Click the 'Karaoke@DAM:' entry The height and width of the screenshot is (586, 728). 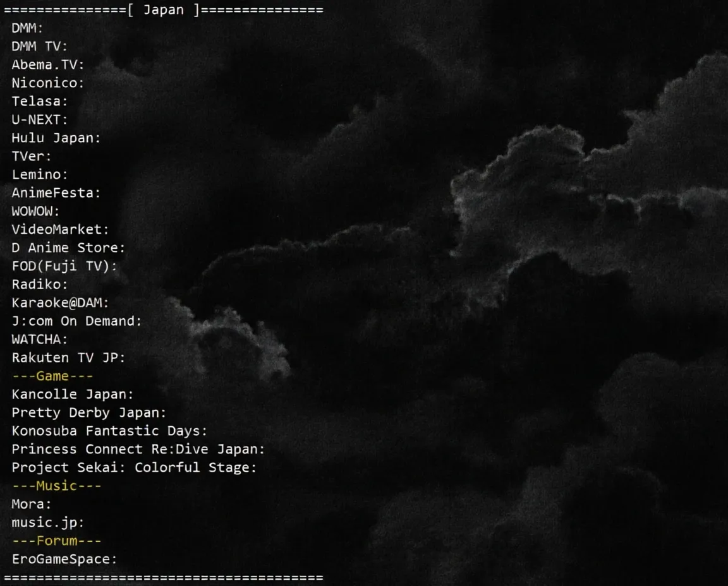click(60, 303)
